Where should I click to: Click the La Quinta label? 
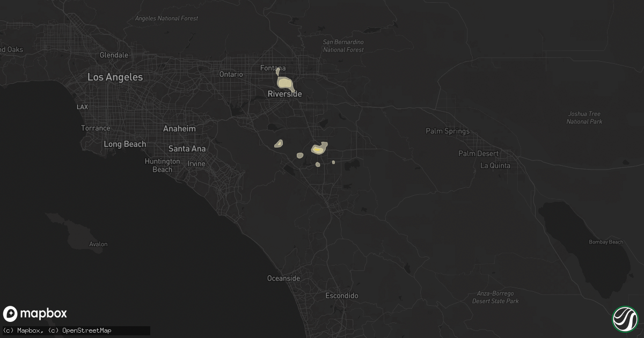click(495, 166)
